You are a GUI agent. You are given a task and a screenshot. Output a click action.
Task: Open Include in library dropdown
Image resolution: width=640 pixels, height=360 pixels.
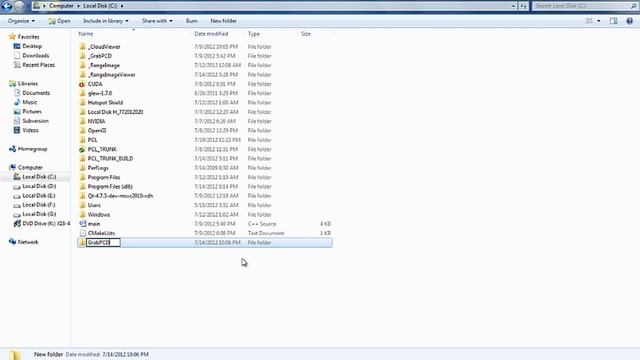106,21
